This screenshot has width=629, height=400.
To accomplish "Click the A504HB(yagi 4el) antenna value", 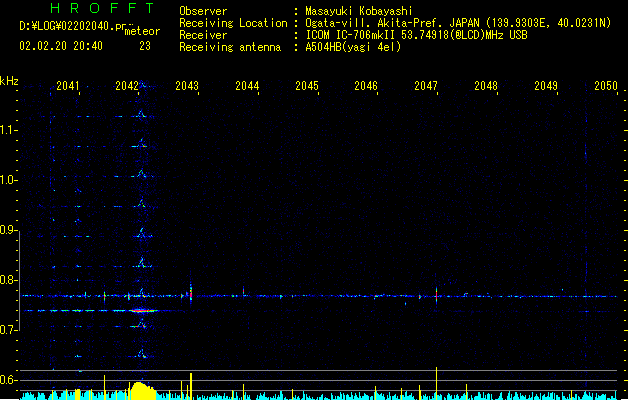I will 353,47.
